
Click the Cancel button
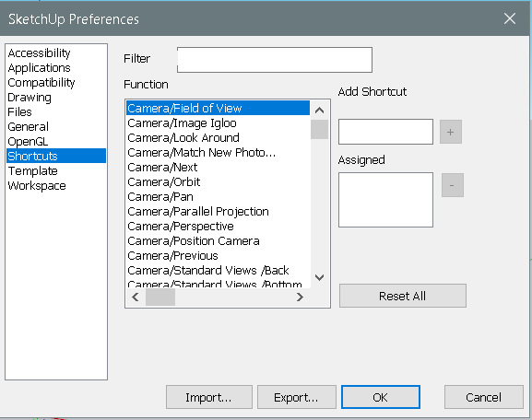tap(484, 397)
